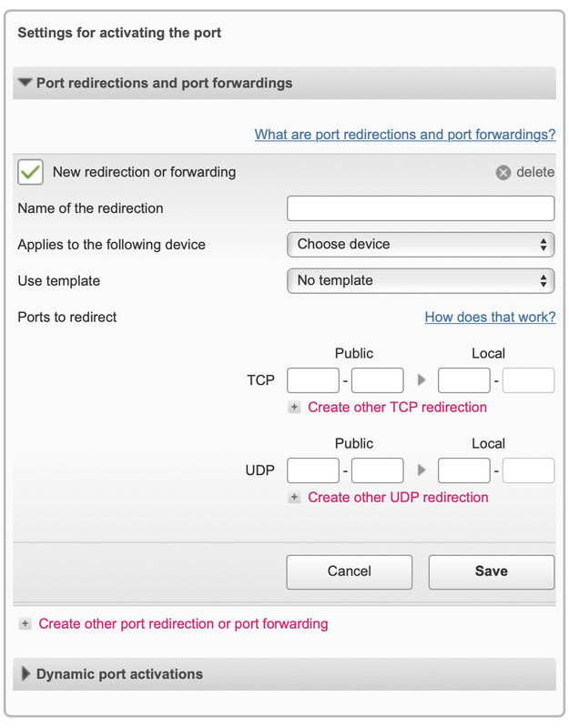Collapse Port redirections and port forwardings section
Viewport: 569px width, 728px height.
tap(25, 83)
